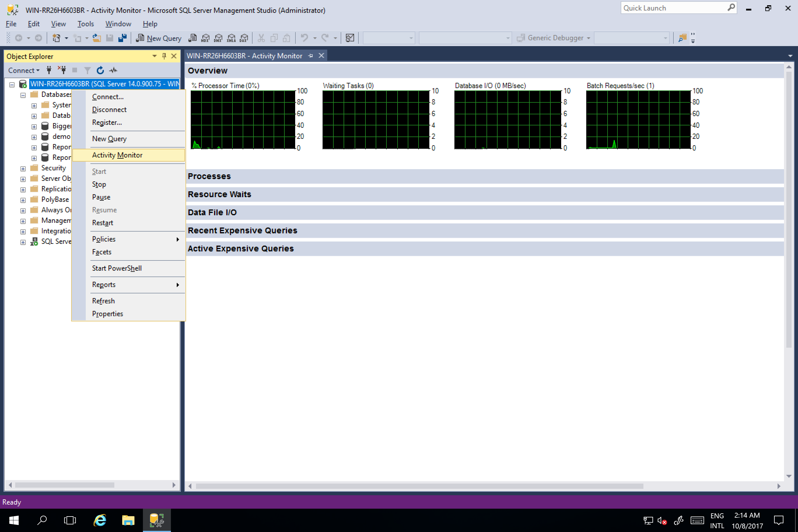Select Properties in the context menu
The image size is (798, 532).
[x=129, y=314]
